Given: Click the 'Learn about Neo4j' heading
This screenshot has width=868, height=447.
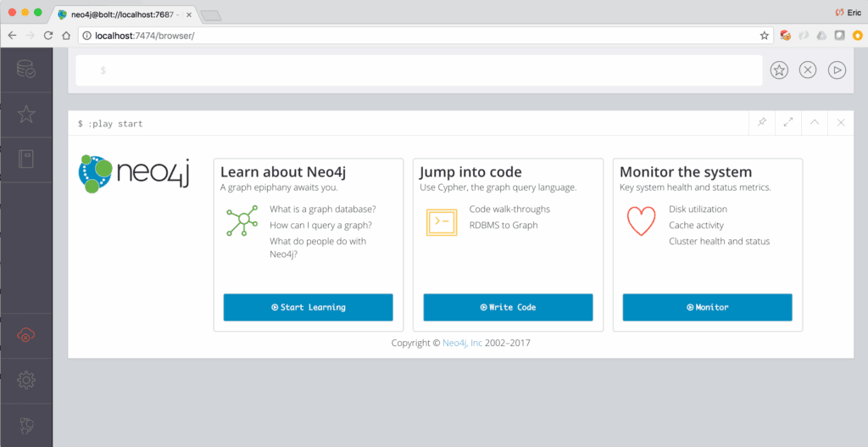Looking at the screenshot, I should pos(283,171).
